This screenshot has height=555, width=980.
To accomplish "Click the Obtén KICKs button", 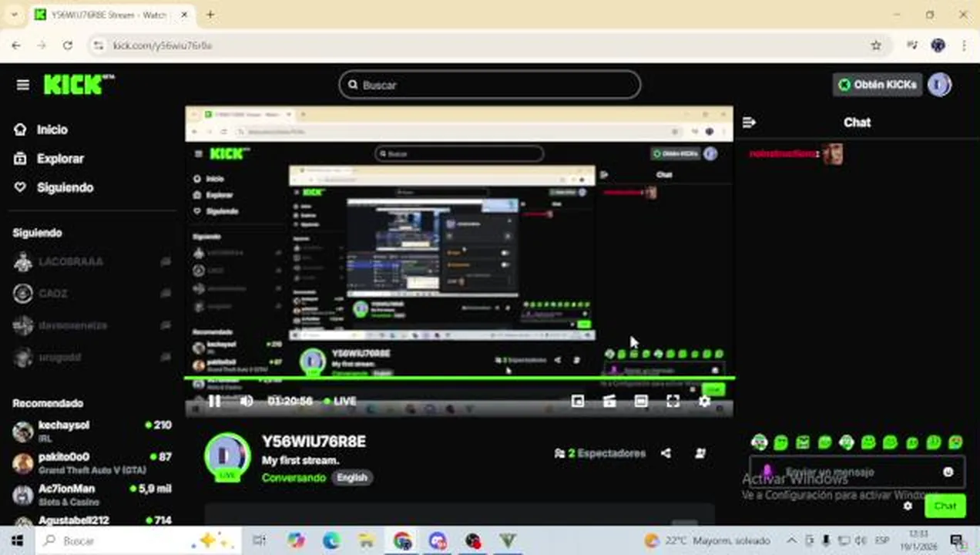I will (878, 85).
